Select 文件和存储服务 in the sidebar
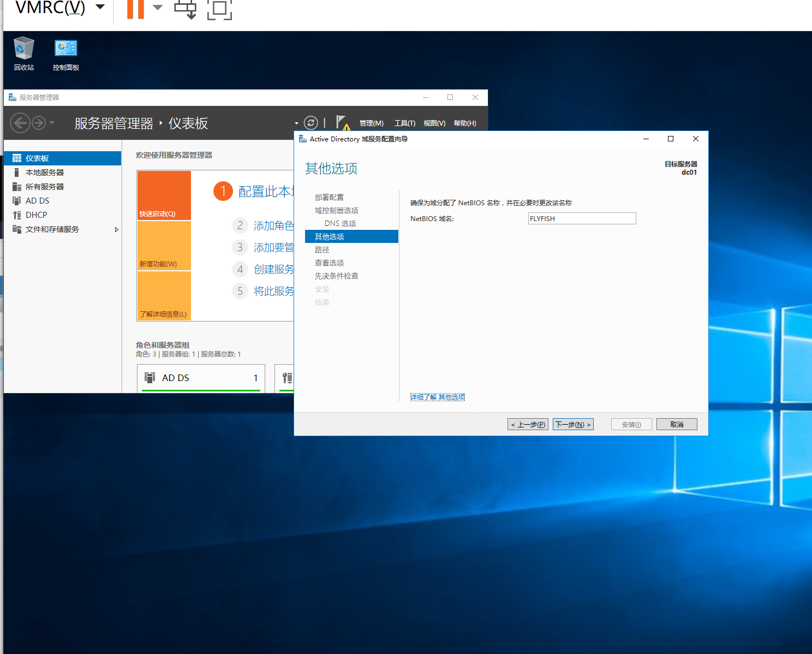This screenshot has height=654, width=812. pos(62,229)
